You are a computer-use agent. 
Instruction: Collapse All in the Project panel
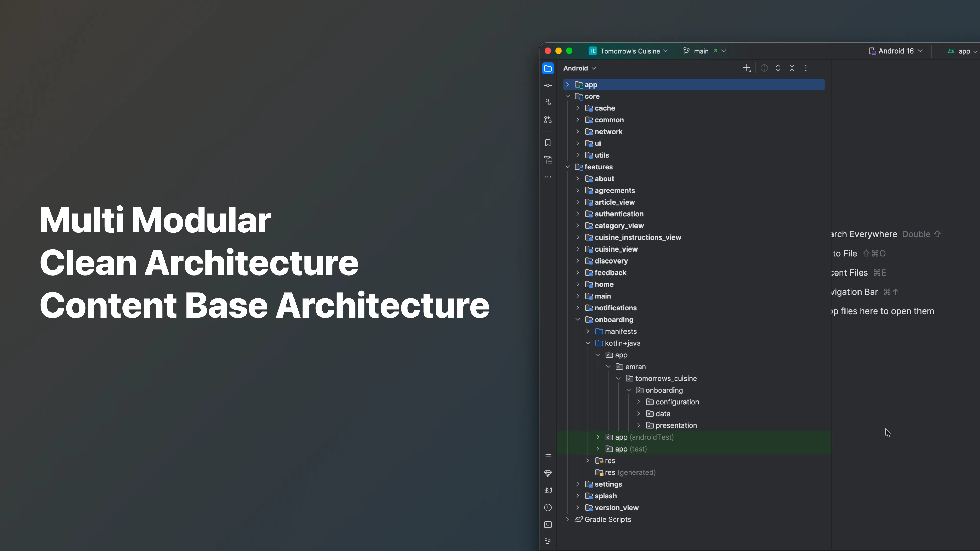point(792,68)
